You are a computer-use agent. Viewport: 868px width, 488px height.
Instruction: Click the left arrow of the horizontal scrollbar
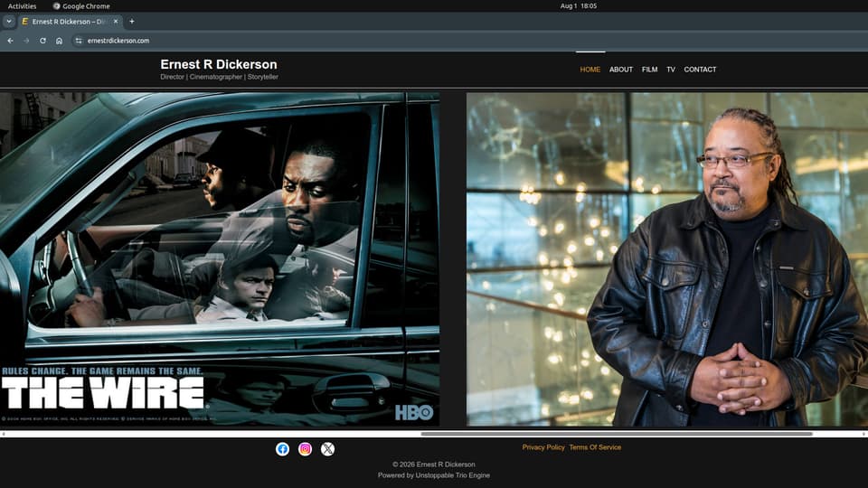4,434
